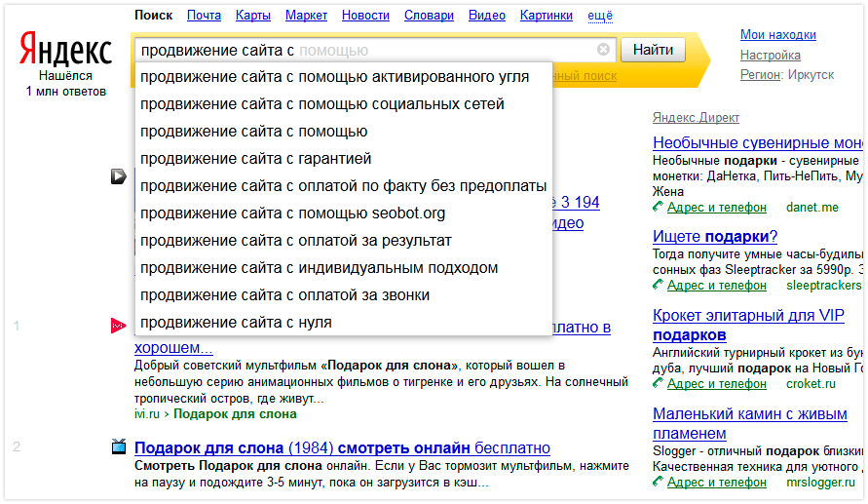The height and width of the screenshot is (504, 868).
Task: Choose suggestion 'с оплатой по факту без предоплаты'
Action: (x=343, y=185)
